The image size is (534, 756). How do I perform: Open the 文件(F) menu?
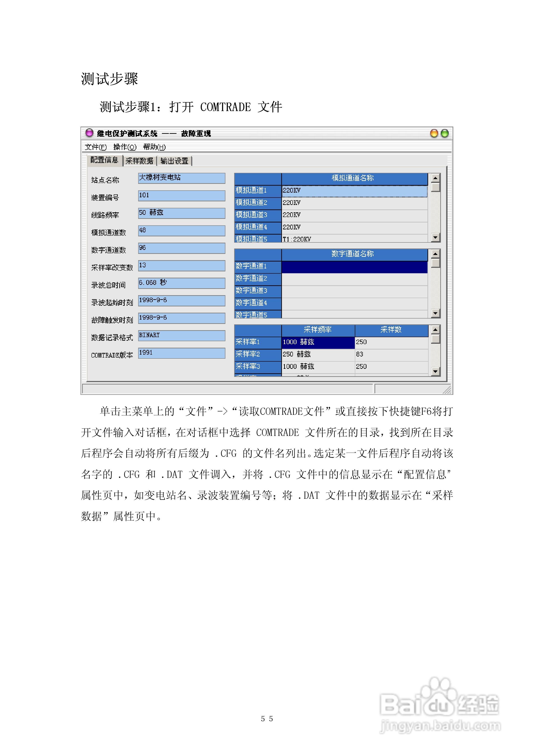(95, 147)
